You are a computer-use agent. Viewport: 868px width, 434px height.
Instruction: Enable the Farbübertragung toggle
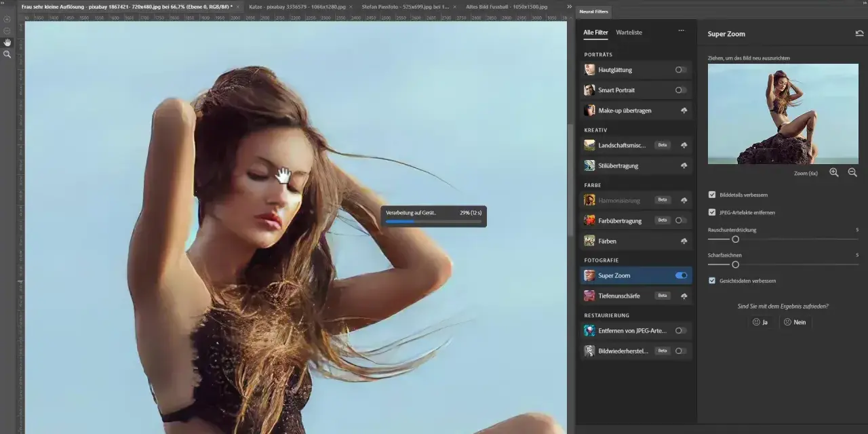pyautogui.click(x=681, y=220)
